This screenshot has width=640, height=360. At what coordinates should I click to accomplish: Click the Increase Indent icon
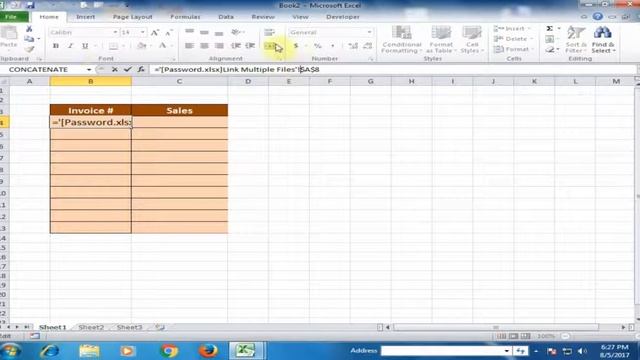(x=250, y=46)
